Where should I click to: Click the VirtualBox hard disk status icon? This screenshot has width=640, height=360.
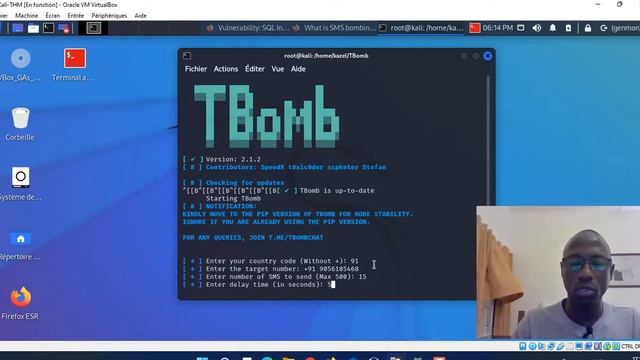[523, 346]
